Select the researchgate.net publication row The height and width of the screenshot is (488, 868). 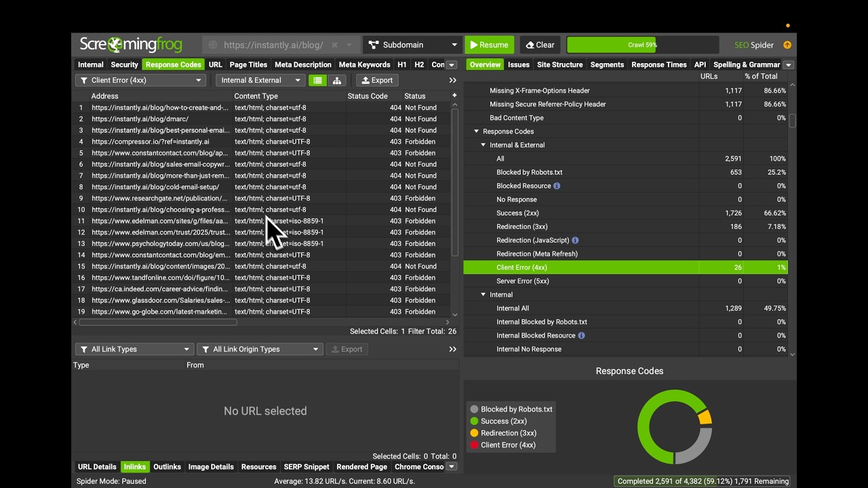coord(262,199)
